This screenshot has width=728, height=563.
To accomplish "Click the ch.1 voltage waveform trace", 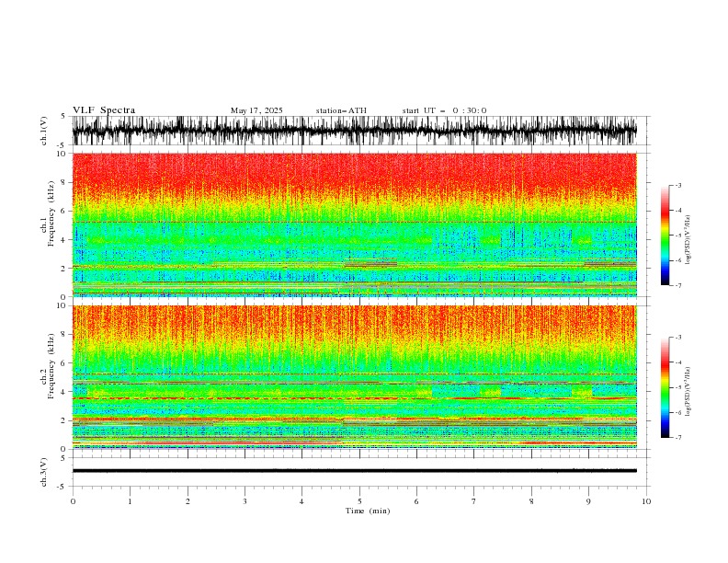I will (354, 131).
